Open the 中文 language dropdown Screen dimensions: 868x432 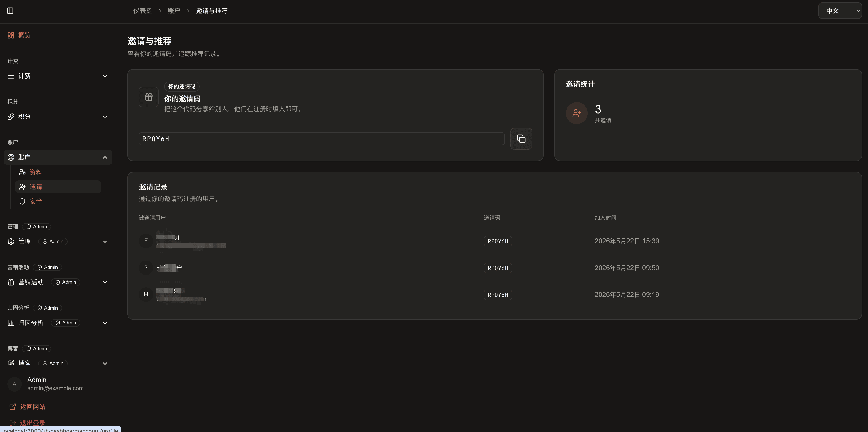point(840,11)
